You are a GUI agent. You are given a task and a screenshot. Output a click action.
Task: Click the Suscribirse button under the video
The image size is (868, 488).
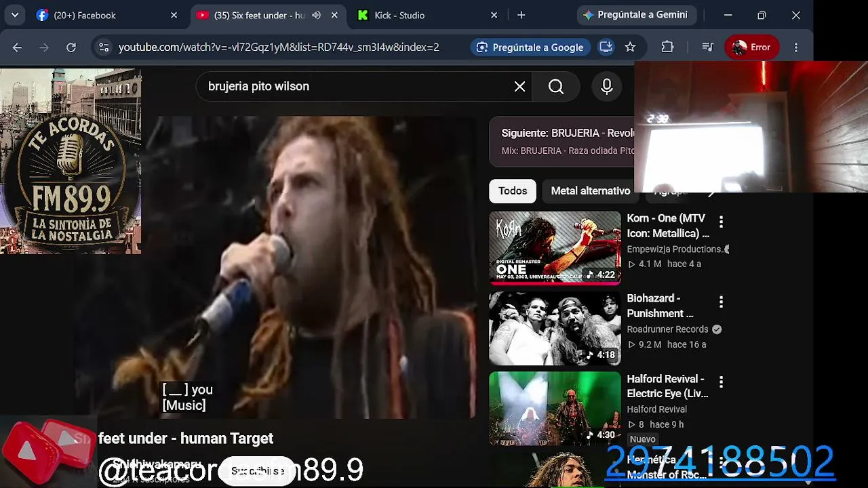(258, 470)
